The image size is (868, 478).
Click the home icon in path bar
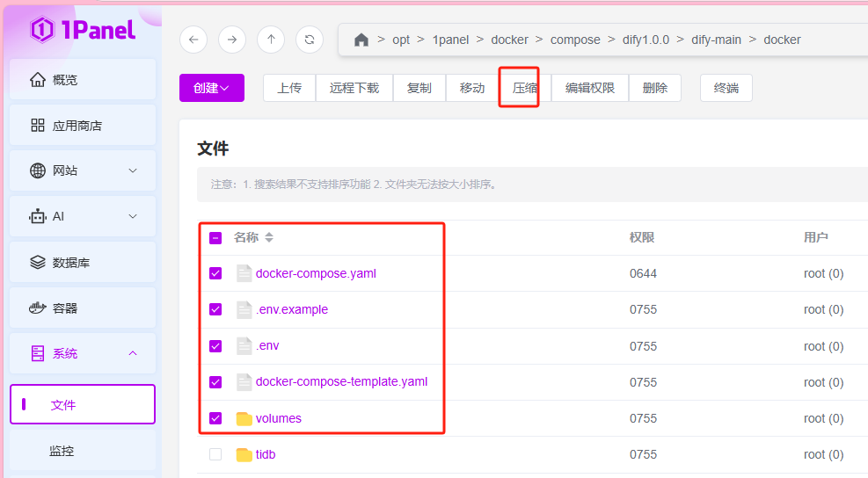coord(361,40)
